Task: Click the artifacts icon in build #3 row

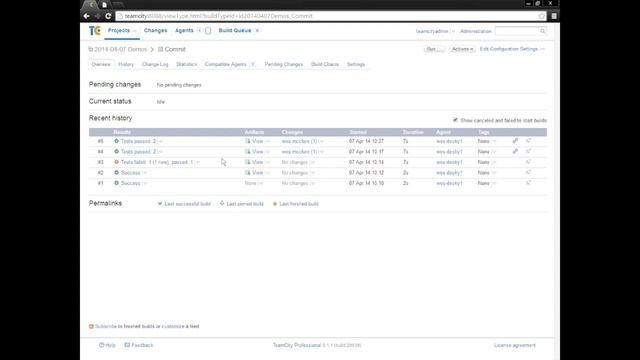Action: point(247,162)
